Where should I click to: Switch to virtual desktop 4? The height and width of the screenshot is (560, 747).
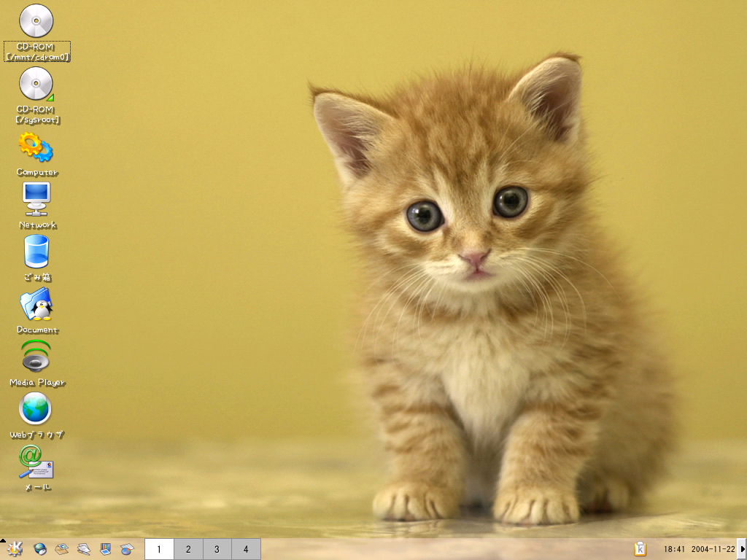coord(246,549)
